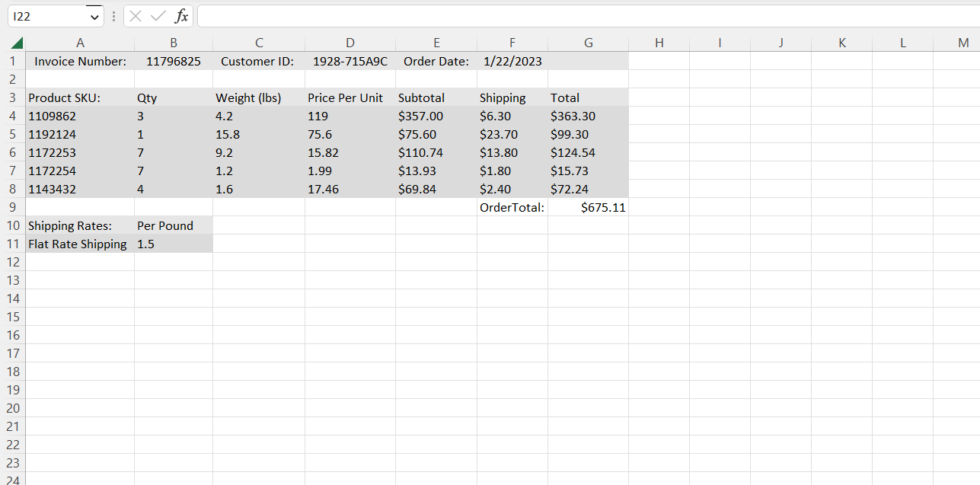Click the Customer ID cell 1928-715A9C

pos(350,61)
